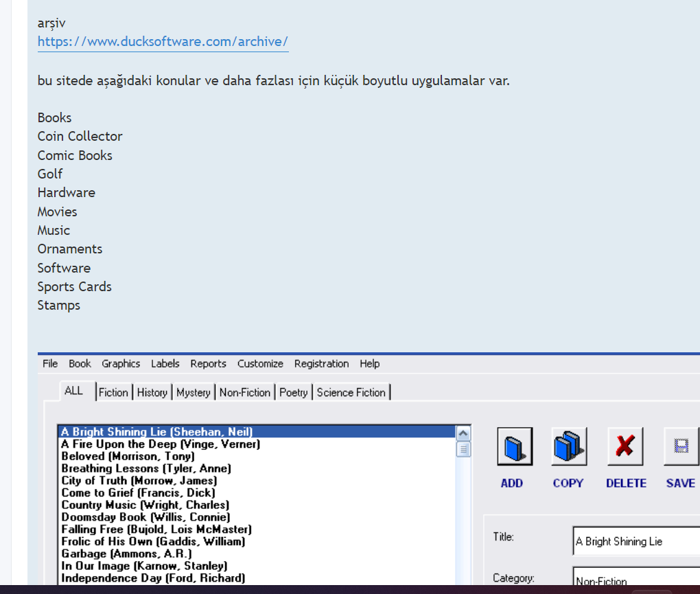700x594 pixels.
Task: Click the Music line in the post
Action: (x=54, y=231)
